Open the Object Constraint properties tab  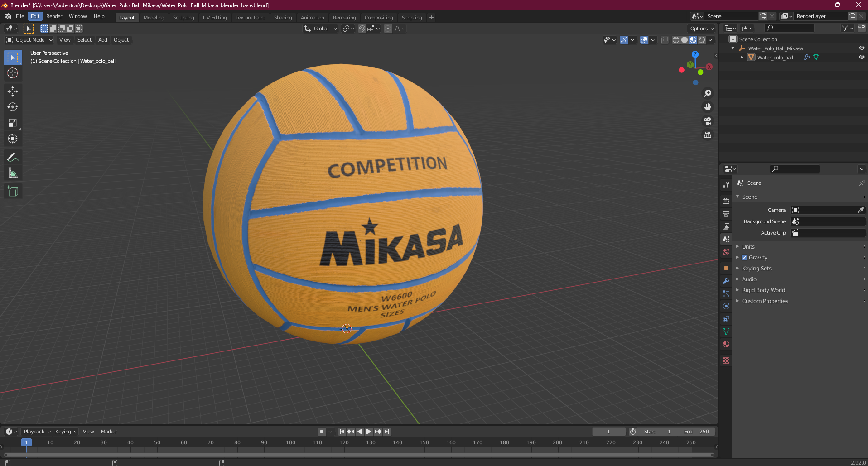[x=726, y=319]
